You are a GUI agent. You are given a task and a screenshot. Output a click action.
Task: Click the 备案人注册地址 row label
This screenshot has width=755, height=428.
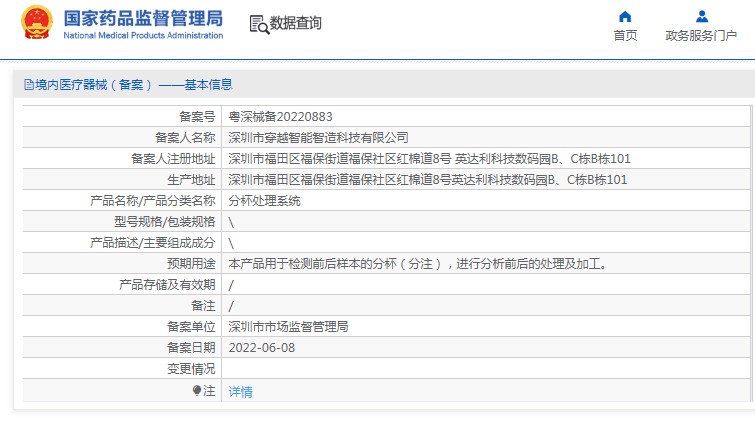[x=173, y=159]
